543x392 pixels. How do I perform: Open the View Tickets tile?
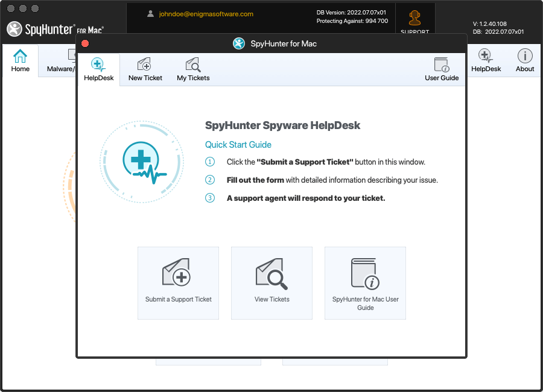coord(271,282)
